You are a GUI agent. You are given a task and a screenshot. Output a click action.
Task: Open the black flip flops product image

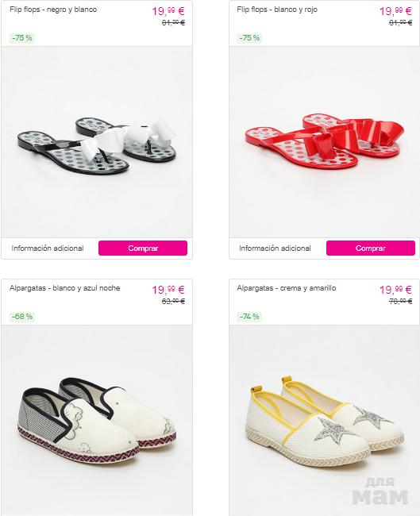click(97, 142)
